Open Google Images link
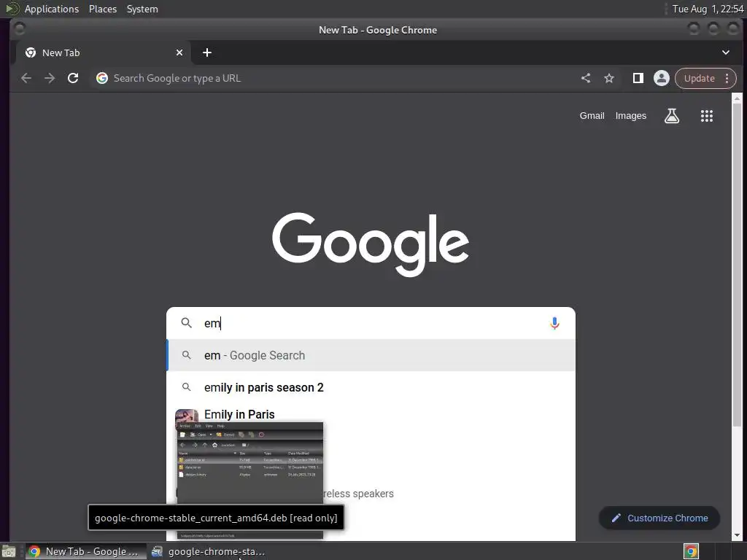Image resolution: width=747 pixels, height=560 pixels. click(631, 116)
